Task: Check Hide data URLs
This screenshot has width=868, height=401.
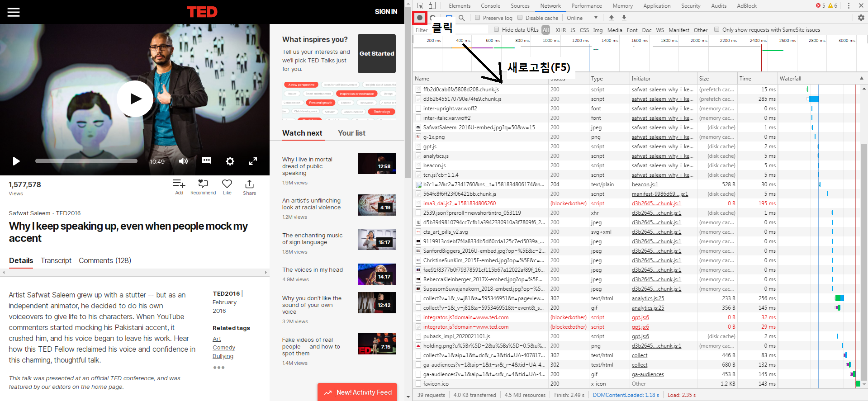Action: coord(497,29)
